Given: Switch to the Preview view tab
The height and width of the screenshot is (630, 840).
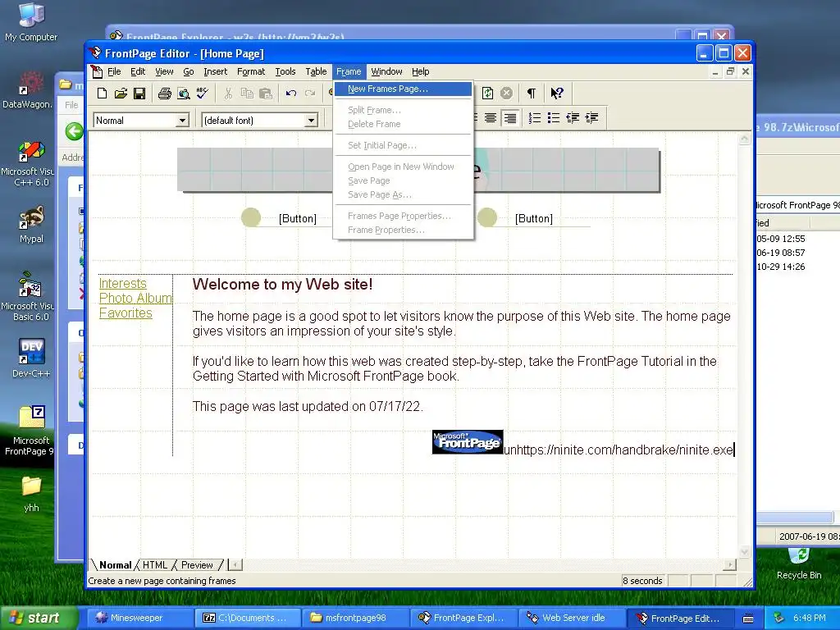Looking at the screenshot, I should (x=197, y=564).
